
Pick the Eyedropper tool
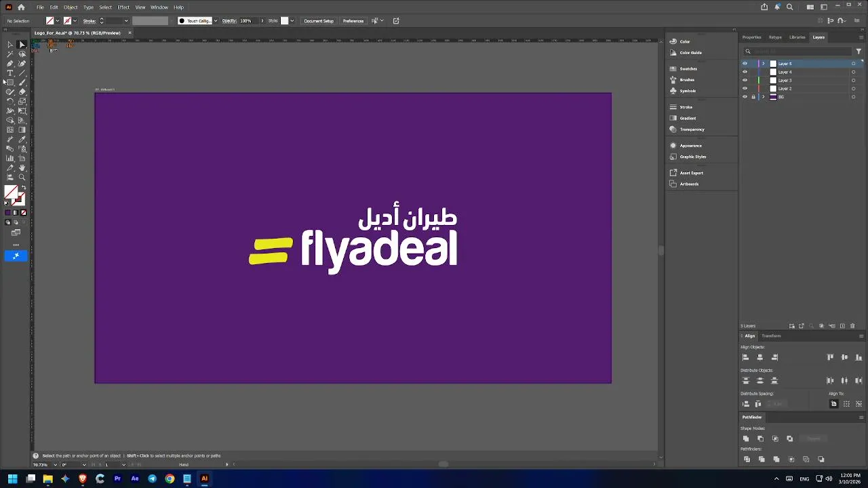(22, 139)
